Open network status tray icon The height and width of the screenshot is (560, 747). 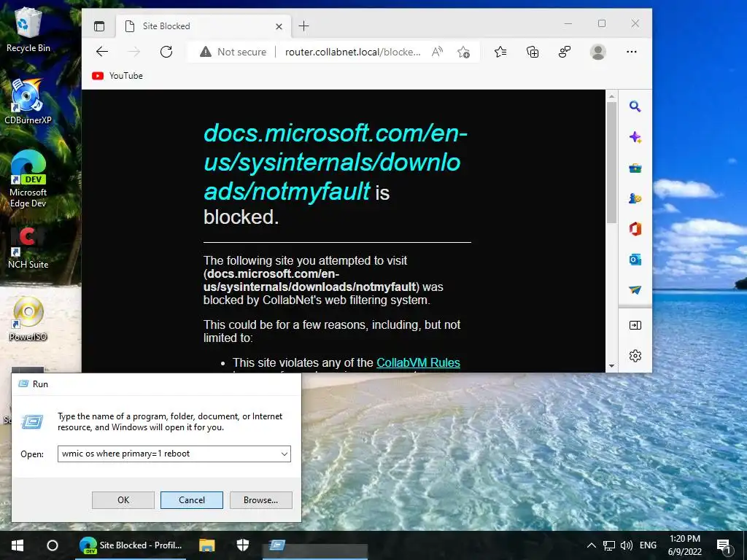click(x=609, y=545)
